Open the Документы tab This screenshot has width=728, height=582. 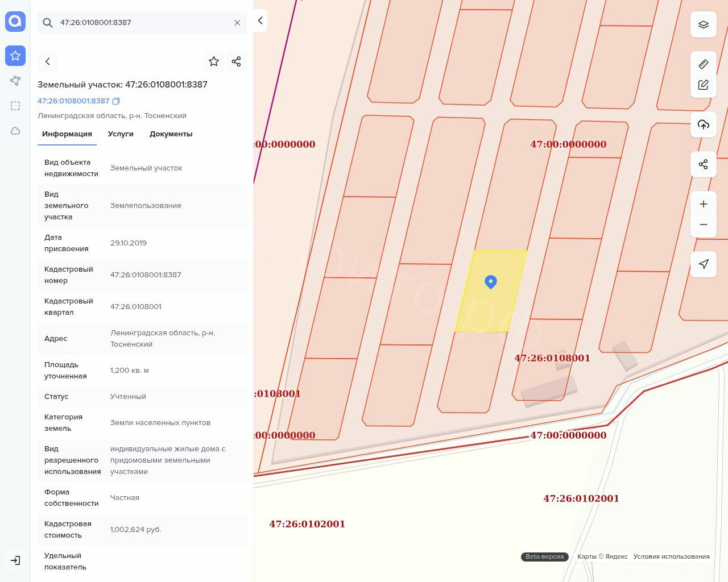[171, 134]
